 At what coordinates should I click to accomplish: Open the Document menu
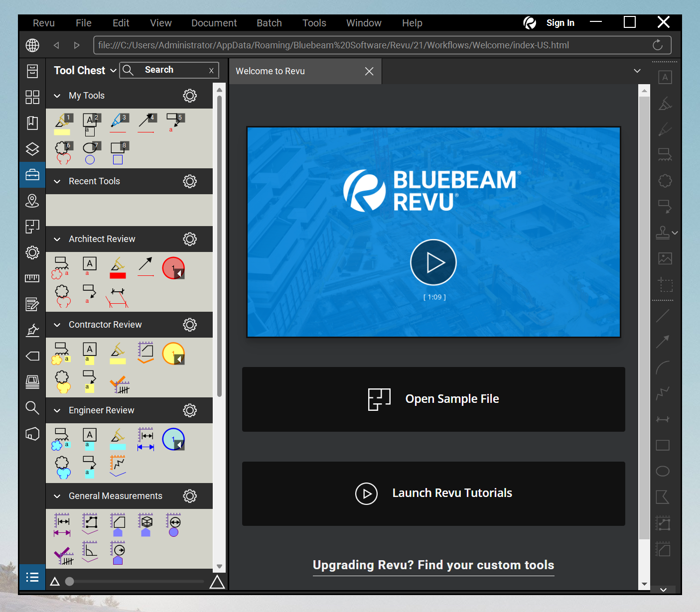pos(214,23)
